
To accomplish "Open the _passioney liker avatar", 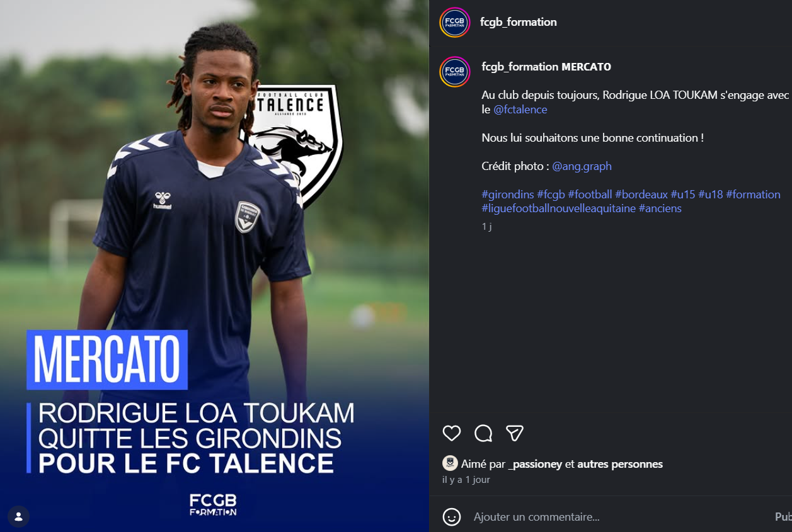I will (450, 463).
